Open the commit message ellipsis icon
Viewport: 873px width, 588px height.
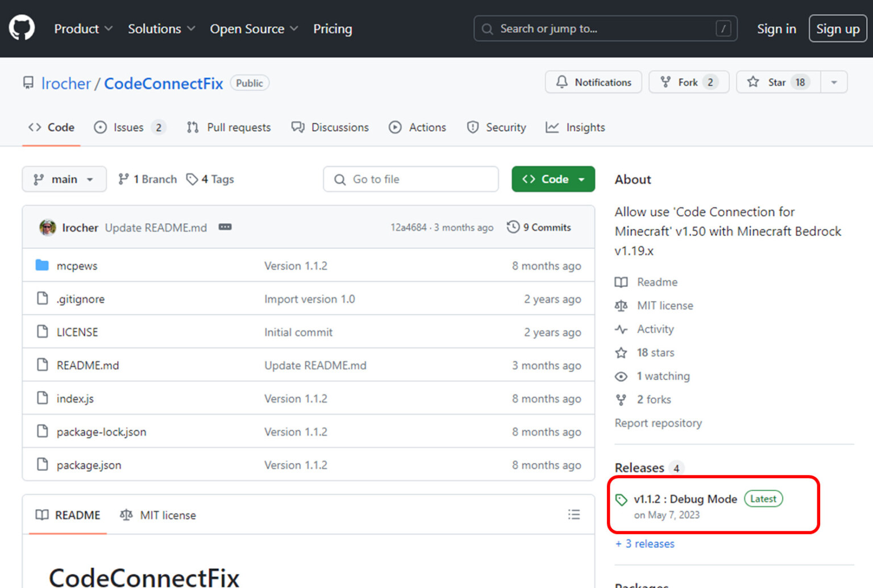point(225,227)
